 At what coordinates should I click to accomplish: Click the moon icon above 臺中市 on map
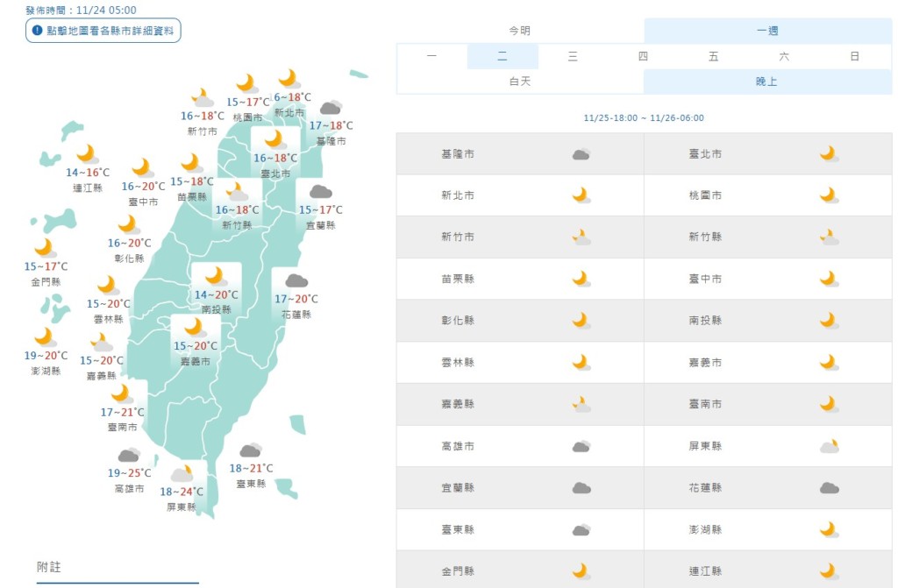141,167
